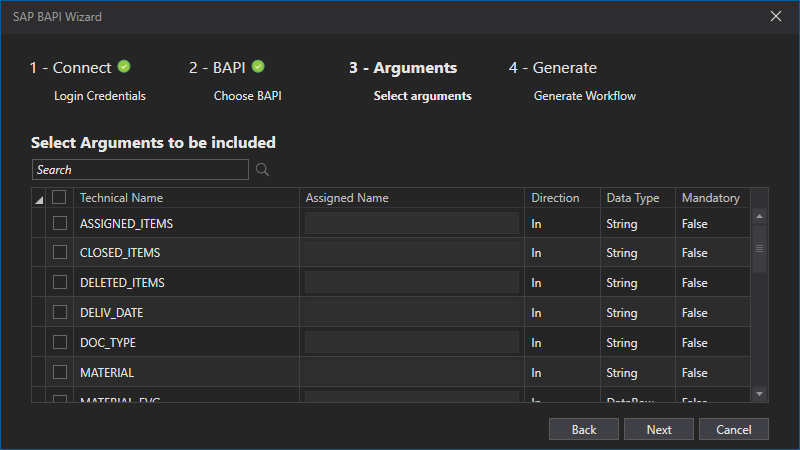Edit Assigned Name for DOC_TYPE
Screen dimensions: 800x450
pos(412,342)
